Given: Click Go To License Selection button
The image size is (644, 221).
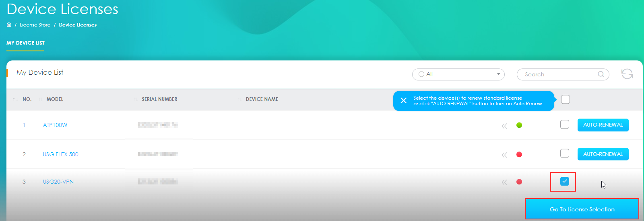Looking at the screenshot, I should (x=582, y=209).
